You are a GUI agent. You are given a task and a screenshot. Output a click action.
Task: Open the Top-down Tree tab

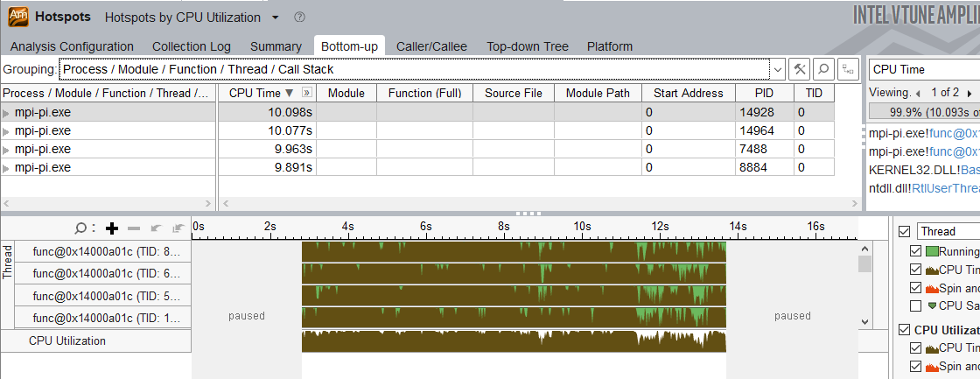[528, 47]
